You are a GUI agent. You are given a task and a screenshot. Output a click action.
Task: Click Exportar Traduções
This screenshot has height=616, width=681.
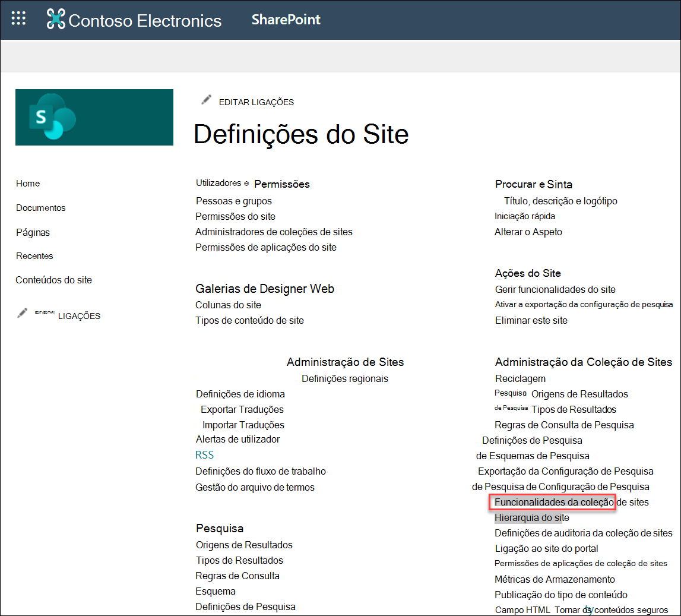tap(242, 409)
